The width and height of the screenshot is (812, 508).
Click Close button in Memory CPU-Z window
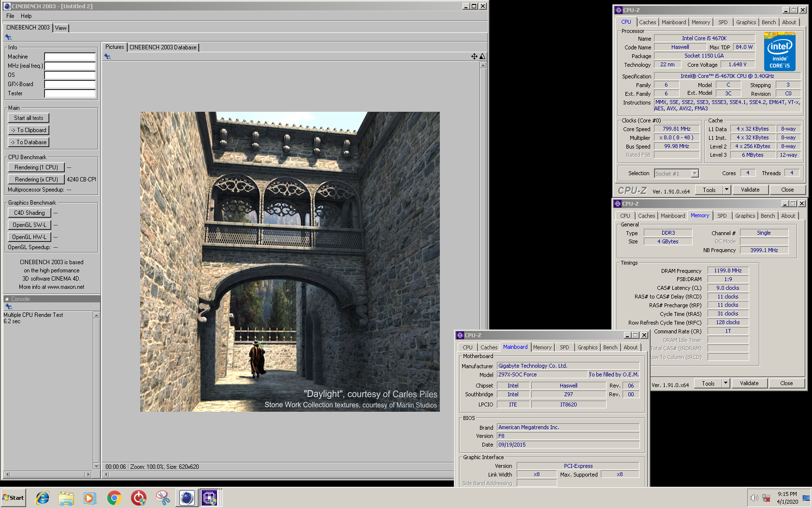click(x=786, y=383)
